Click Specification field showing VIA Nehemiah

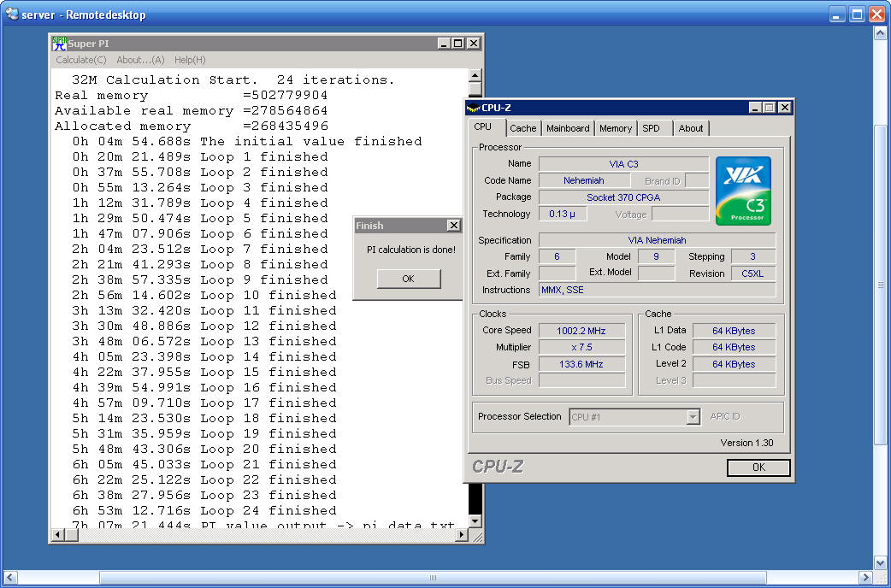point(658,240)
